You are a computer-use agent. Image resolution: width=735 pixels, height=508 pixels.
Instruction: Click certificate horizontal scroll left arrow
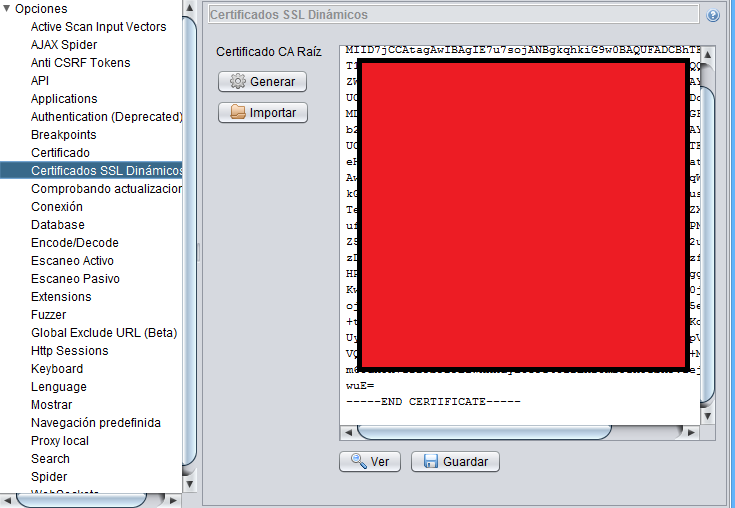348,433
